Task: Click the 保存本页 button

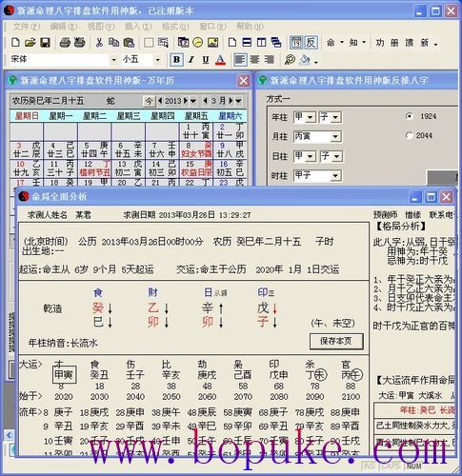Action: [x=336, y=342]
